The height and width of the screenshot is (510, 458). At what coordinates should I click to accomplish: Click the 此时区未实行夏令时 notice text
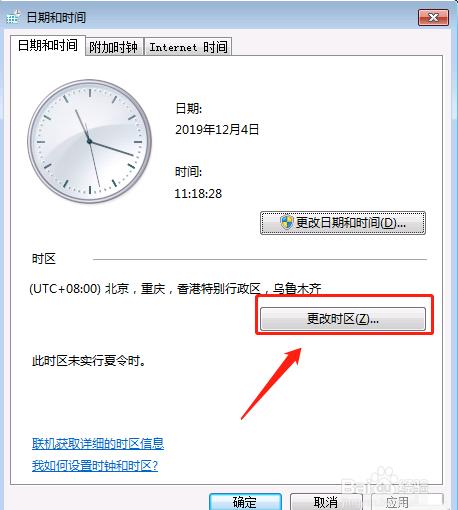click(89, 361)
